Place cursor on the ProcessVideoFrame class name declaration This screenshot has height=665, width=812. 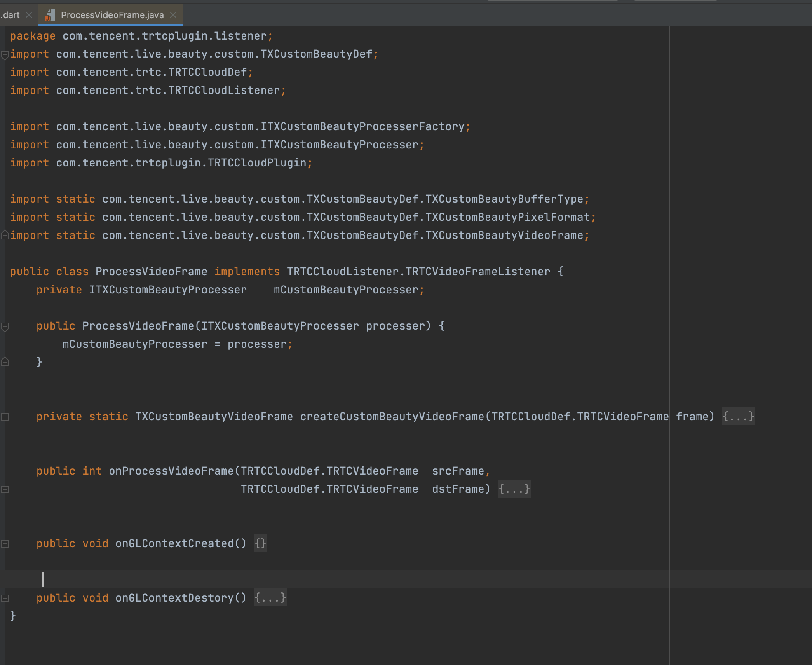click(151, 272)
